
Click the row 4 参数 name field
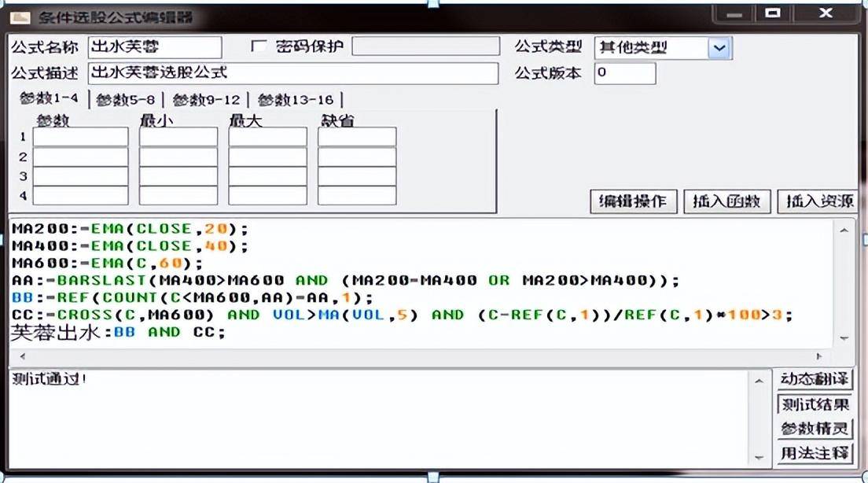80,196
